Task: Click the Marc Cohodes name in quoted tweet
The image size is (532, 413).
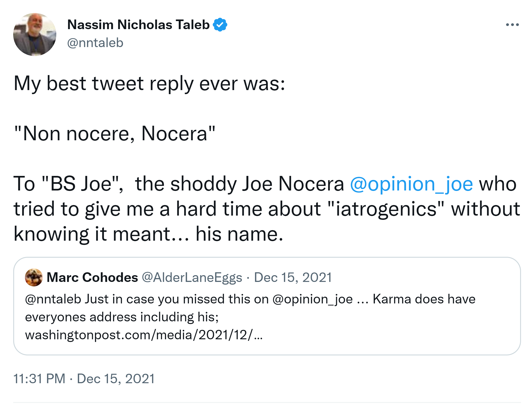Action: (92, 277)
